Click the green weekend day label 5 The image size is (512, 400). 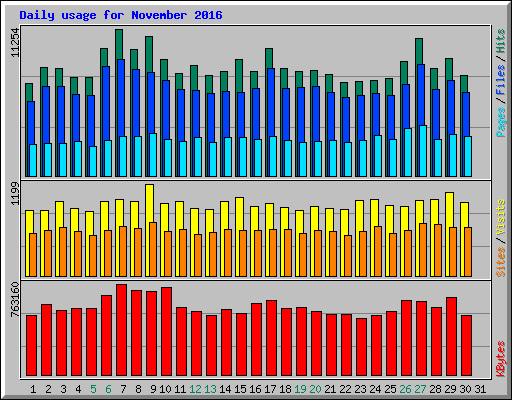(x=93, y=389)
